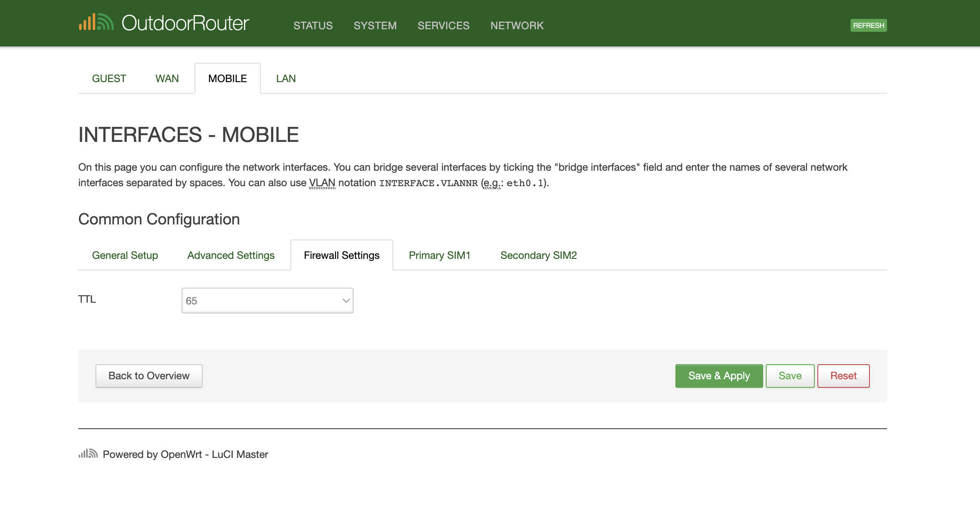Screen dimensions: 980x522
Task: Click the VLAN abbreviation in the description
Action: (322, 183)
